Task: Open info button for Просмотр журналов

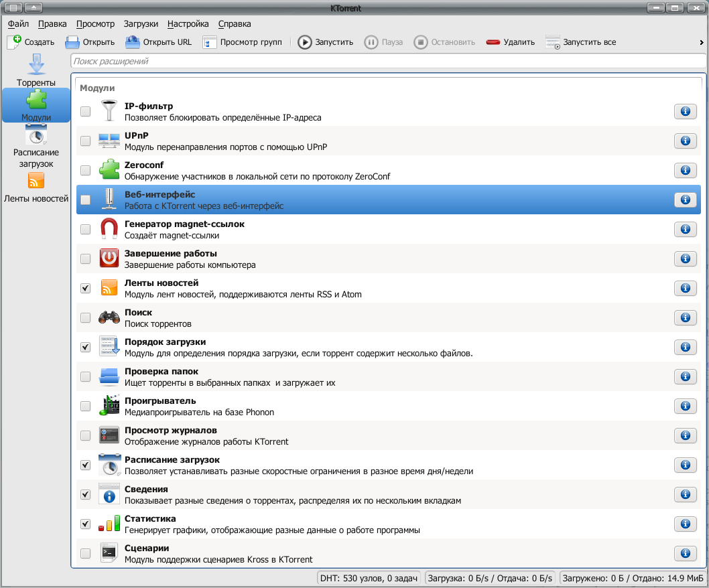Action: click(685, 435)
